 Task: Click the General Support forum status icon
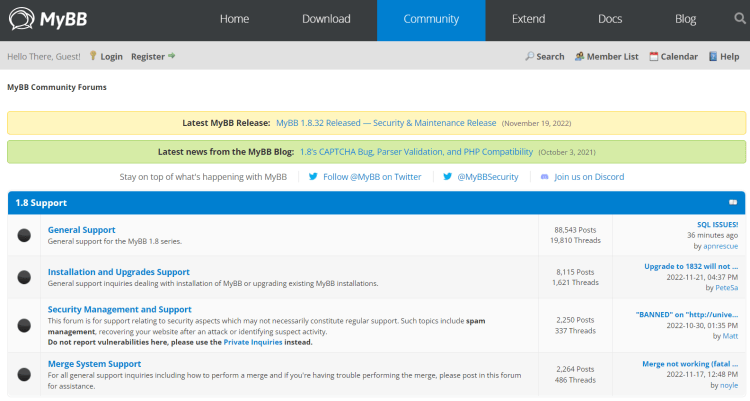click(x=24, y=235)
